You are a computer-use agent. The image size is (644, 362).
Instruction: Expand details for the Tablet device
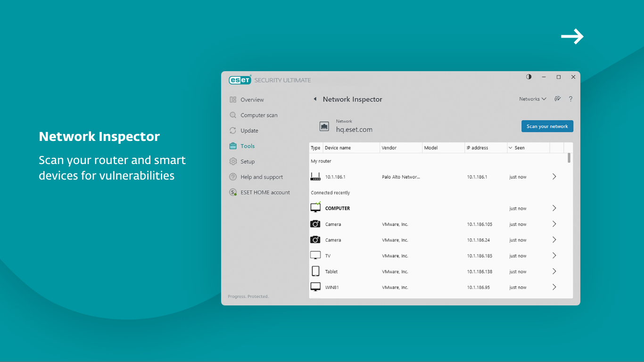[x=554, y=271]
